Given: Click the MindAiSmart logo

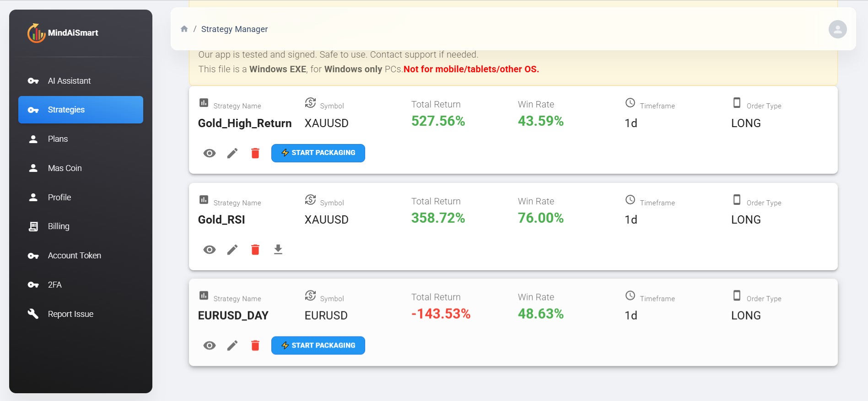Looking at the screenshot, I should tap(63, 33).
